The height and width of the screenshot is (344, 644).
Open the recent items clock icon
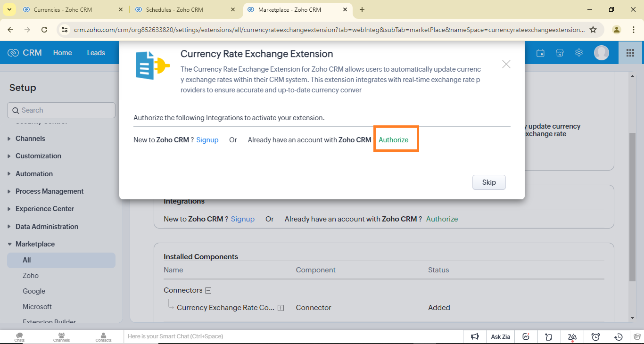[x=619, y=336]
